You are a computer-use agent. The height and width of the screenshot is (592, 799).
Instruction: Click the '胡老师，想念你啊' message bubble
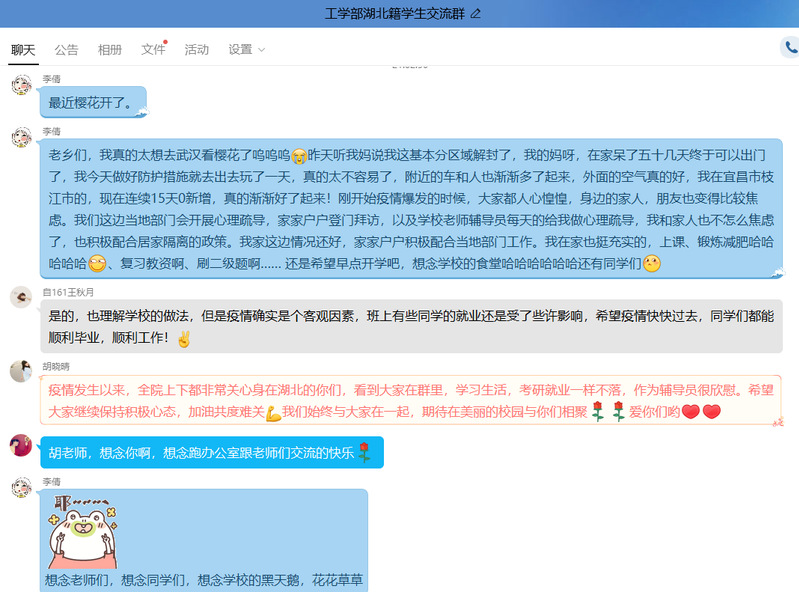[x=210, y=452]
